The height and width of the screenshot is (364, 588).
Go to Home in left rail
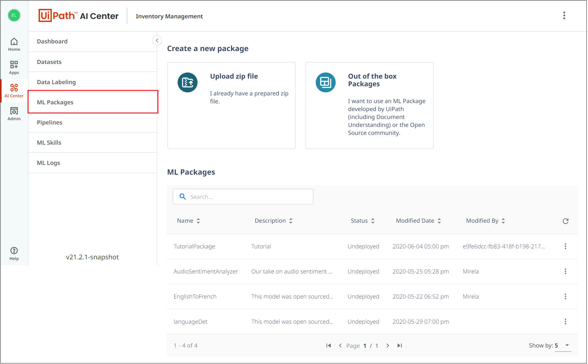[x=14, y=44]
